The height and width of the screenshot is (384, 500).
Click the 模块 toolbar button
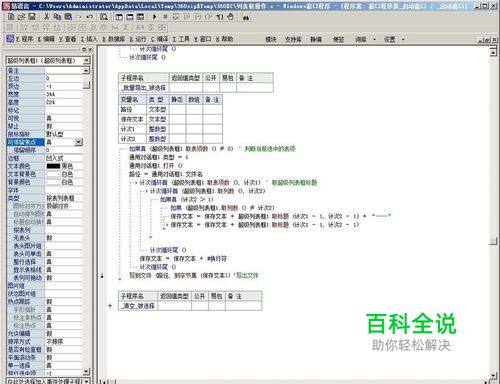[x=271, y=39]
